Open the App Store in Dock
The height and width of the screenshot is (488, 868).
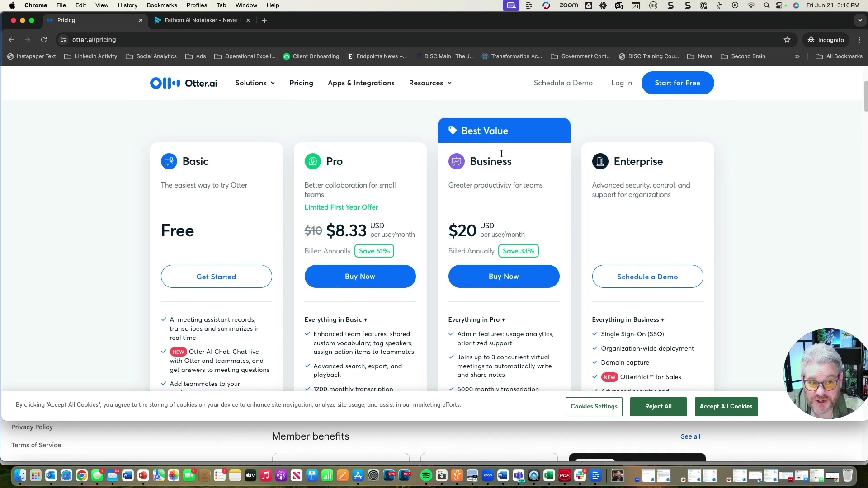tap(358, 475)
